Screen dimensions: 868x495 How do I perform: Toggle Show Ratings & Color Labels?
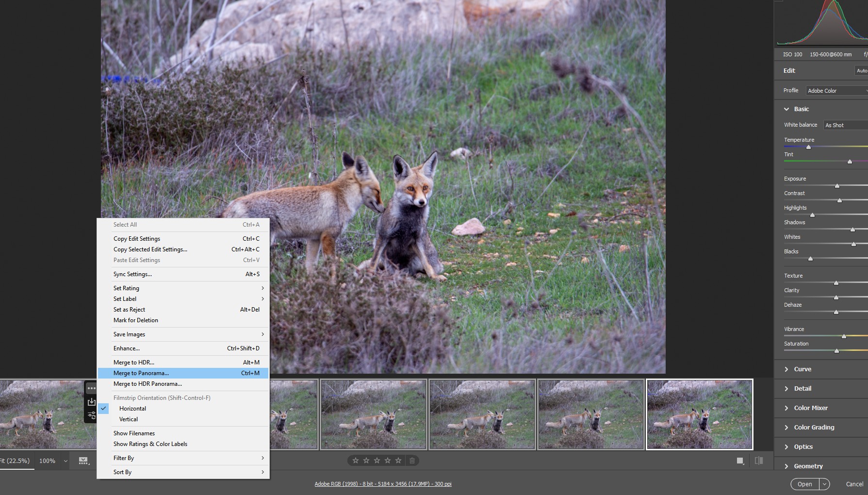coord(183,444)
